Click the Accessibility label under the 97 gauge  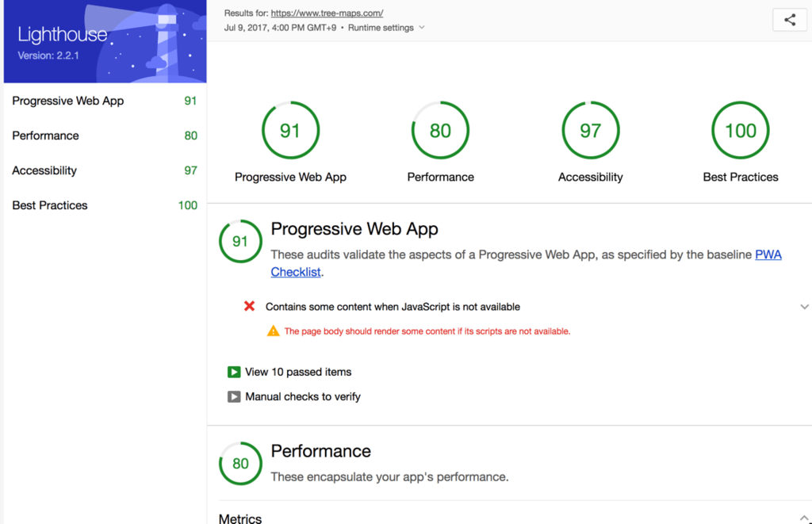[590, 177]
